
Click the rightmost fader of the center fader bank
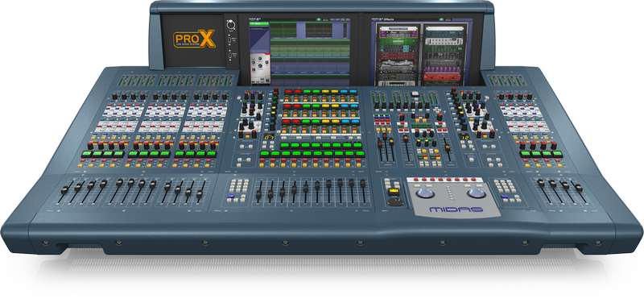[363, 185]
